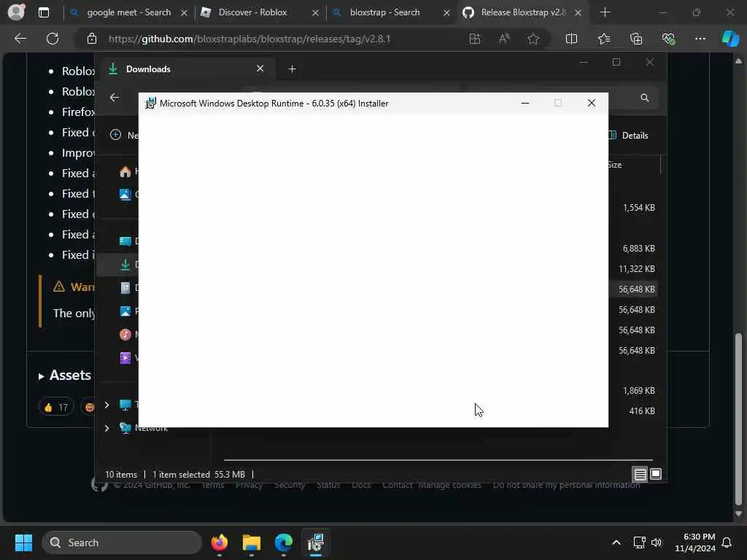Click the taskbar Search box
747x560 pixels.
pos(122,542)
